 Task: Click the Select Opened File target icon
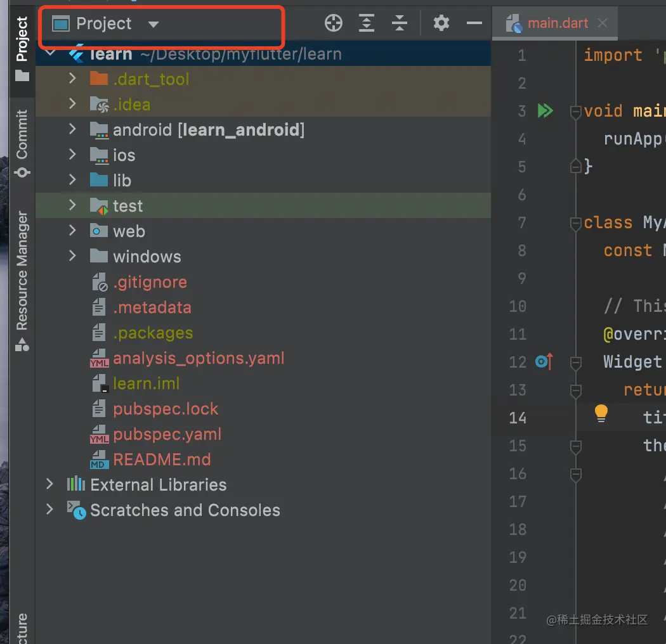(334, 23)
